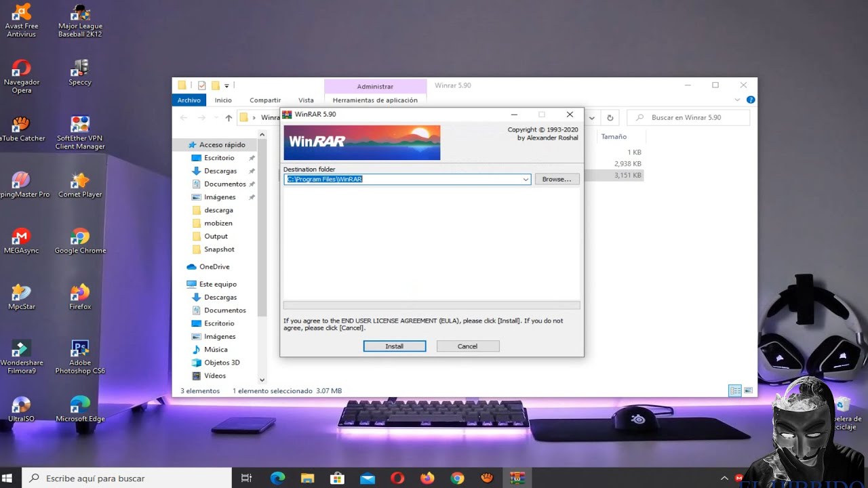Open Major League Baseball 2K12 shortcut

tap(80, 20)
